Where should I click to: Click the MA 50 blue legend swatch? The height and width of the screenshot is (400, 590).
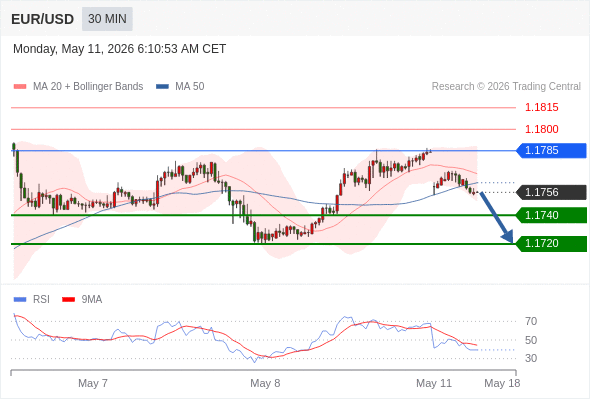pyautogui.click(x=162, y=87)
